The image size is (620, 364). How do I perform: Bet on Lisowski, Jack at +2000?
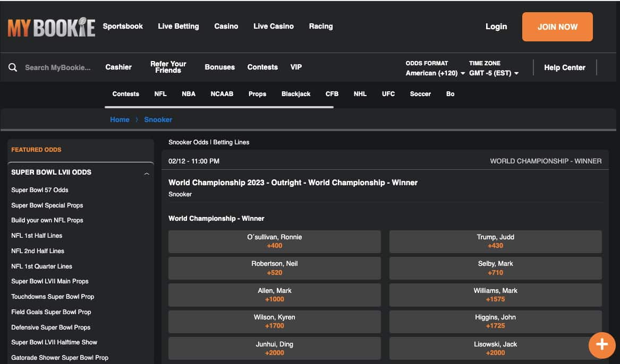(x=496, y=349)
